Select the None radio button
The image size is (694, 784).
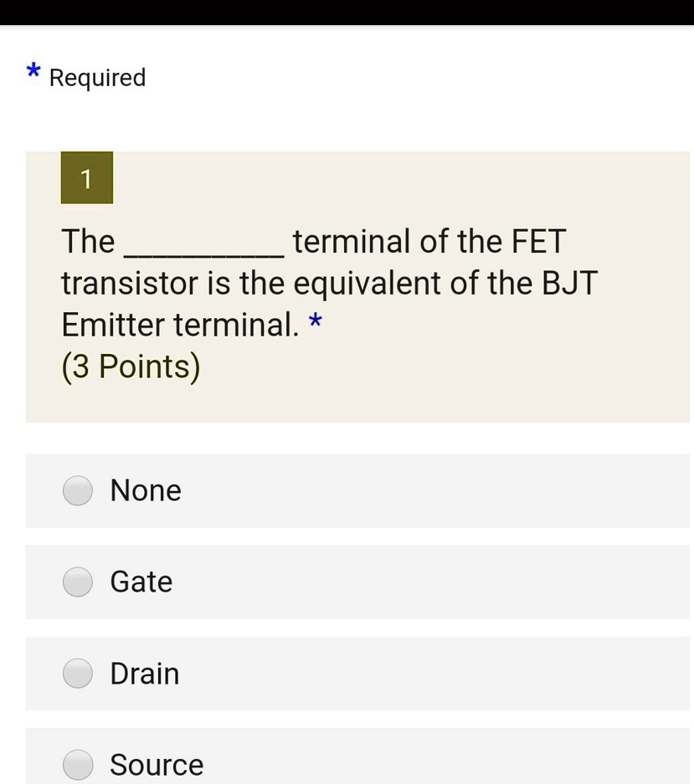77,490
